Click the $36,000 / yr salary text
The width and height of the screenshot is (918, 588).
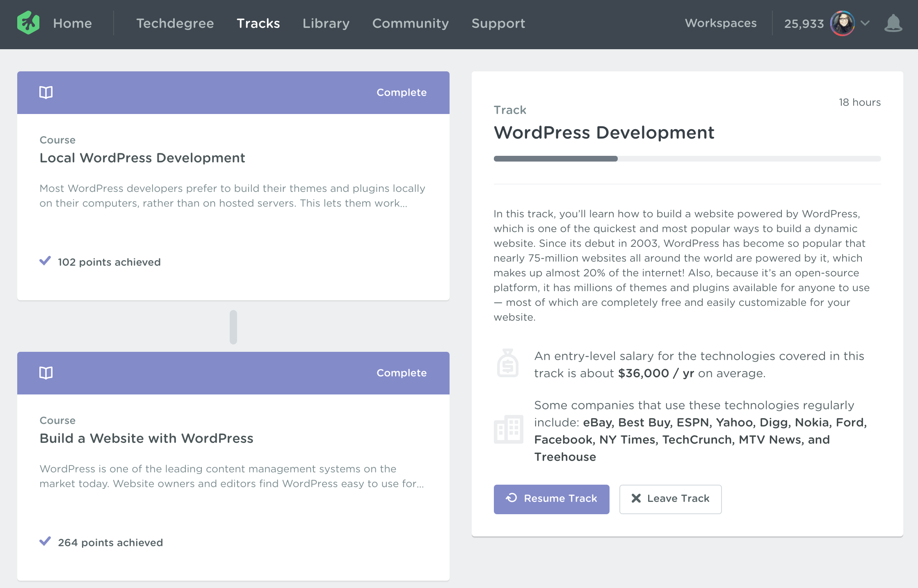tap(656, 373)
